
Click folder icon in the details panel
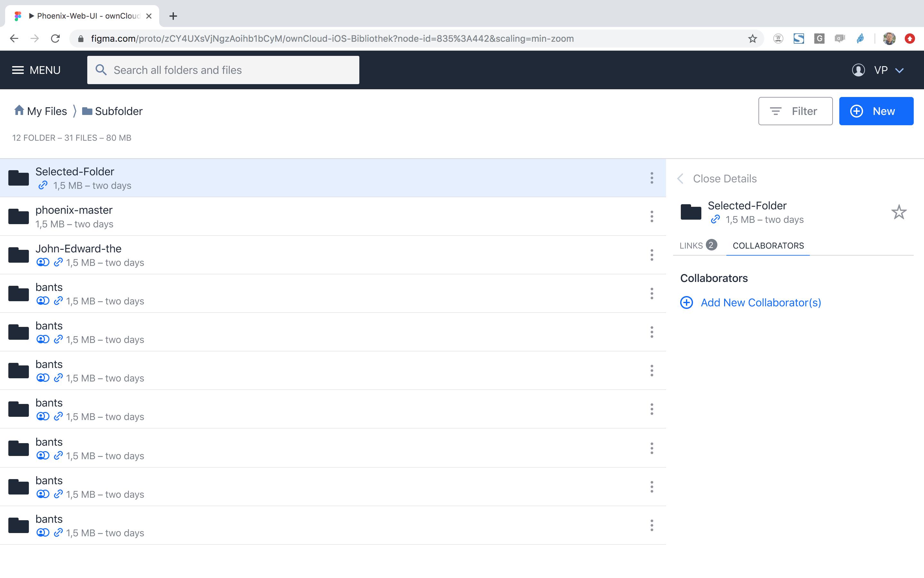tap(691, 212)
